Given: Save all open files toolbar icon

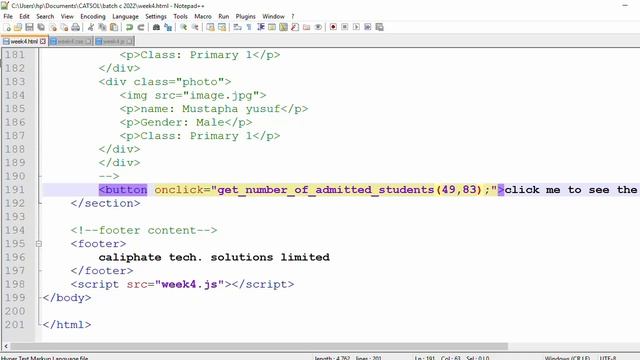Looking at the screenshot, I should [x=41, y=27].
